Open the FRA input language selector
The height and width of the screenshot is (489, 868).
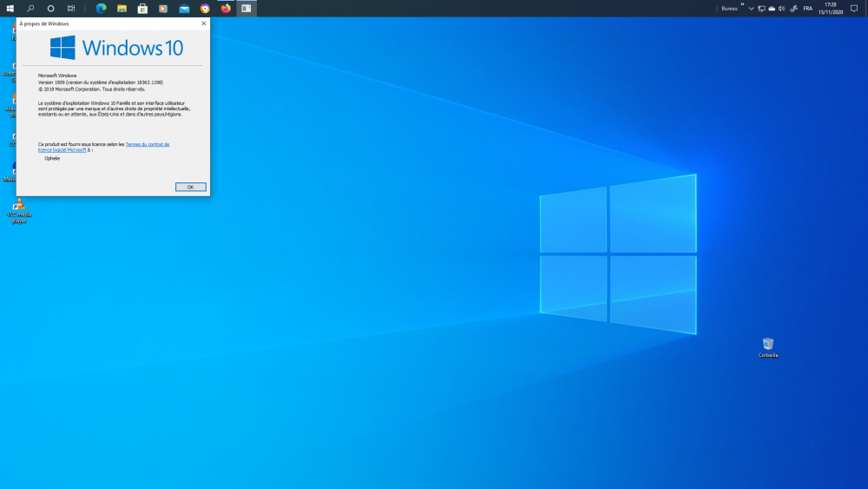coord(807,9)
